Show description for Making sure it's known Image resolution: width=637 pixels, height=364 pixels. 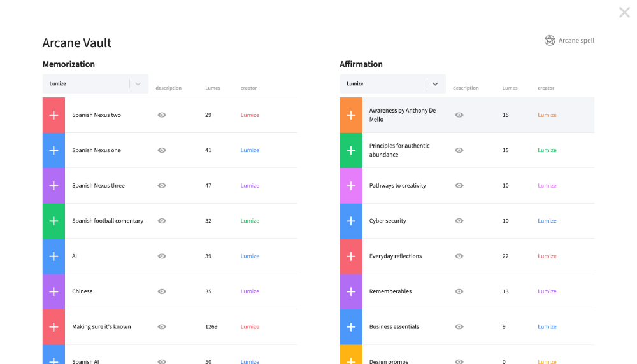click(x=162, y=326)
